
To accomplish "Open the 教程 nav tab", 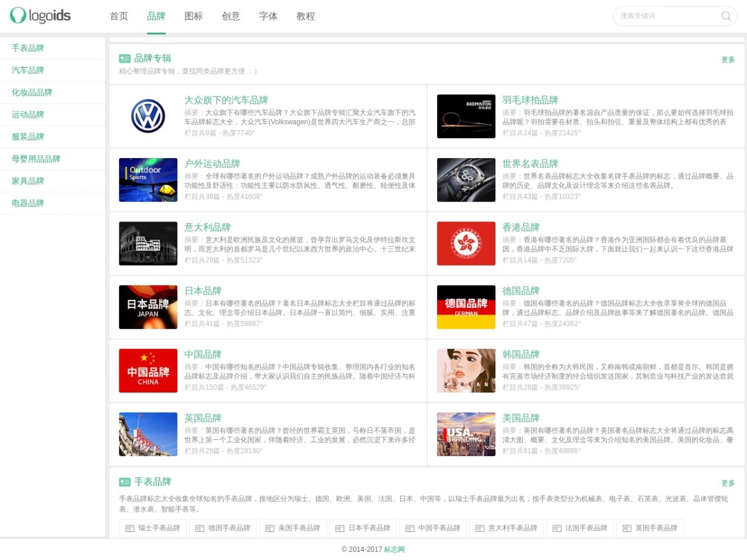I will click(306, 16).
